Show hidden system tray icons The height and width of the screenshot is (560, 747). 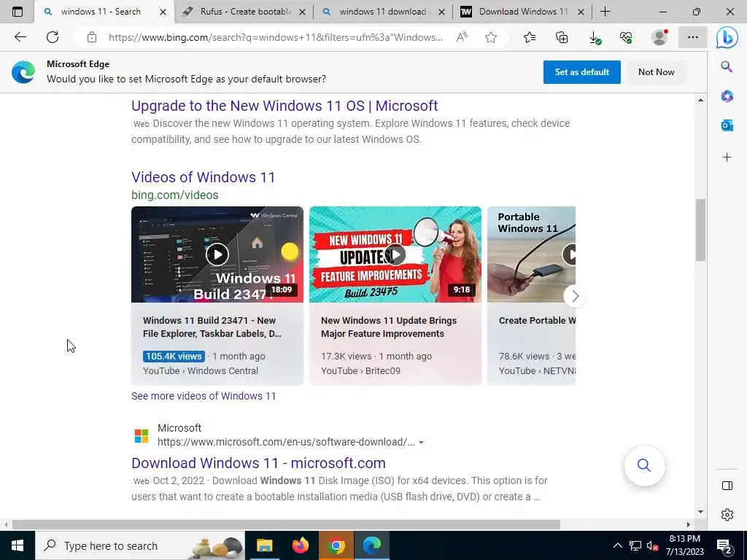click(617, 545)
